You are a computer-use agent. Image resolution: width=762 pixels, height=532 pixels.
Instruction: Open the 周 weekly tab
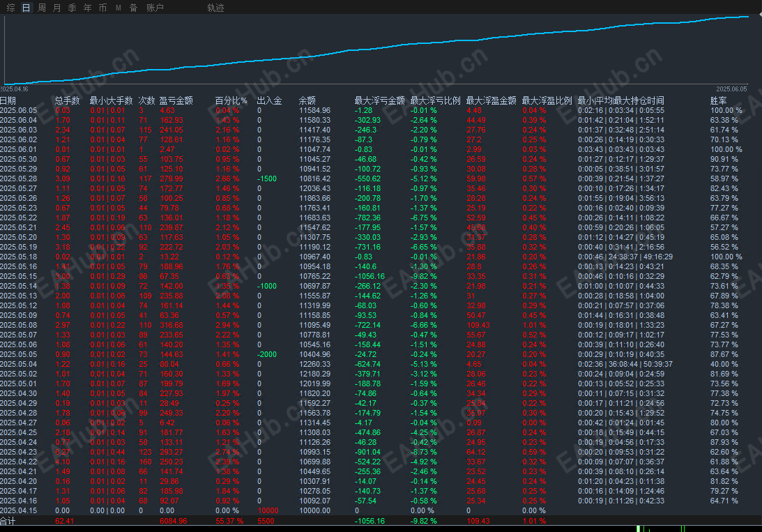pyautogui.click(x=42, y=8)
